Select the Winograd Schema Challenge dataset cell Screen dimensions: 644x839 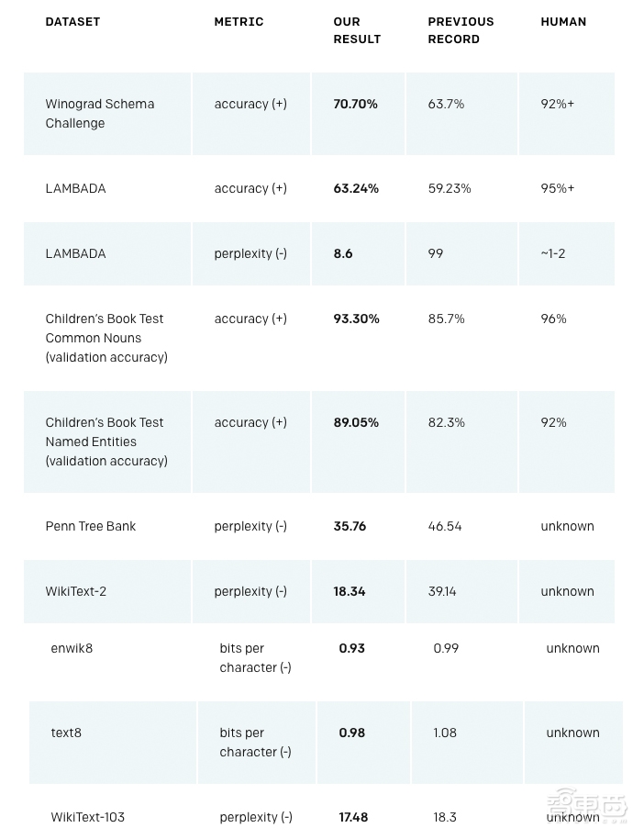[100, 114]
